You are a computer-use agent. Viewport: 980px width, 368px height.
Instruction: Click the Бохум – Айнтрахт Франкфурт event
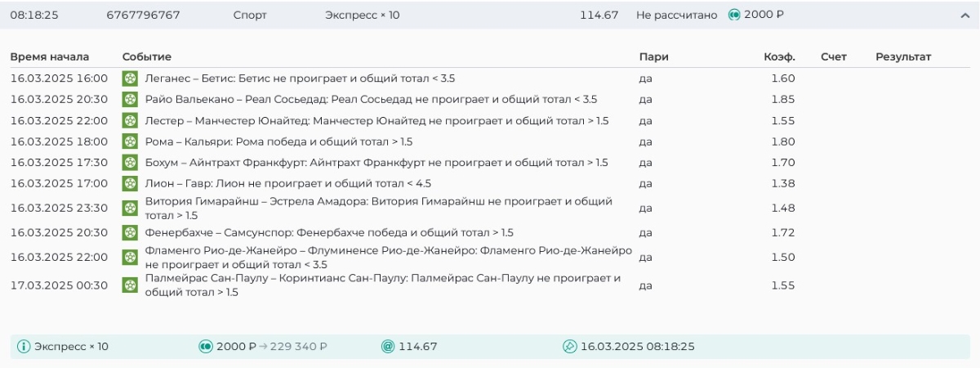coord(376,163)
